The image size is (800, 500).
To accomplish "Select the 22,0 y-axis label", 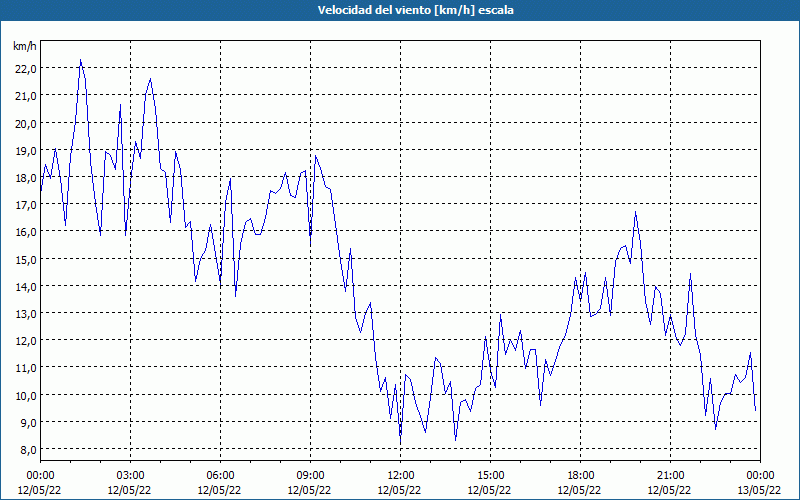I will click(26, 69).
